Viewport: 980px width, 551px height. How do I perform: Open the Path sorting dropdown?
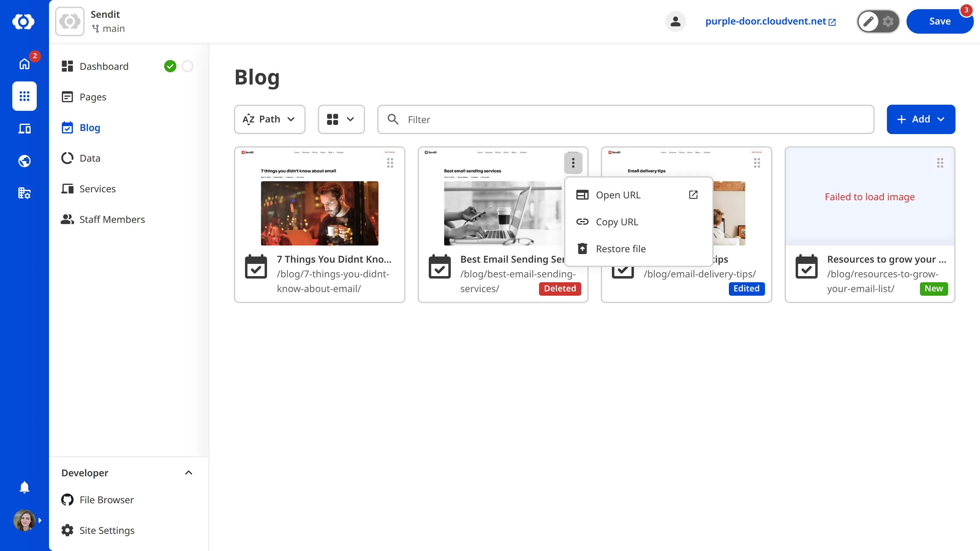click(x=269, y=119)
